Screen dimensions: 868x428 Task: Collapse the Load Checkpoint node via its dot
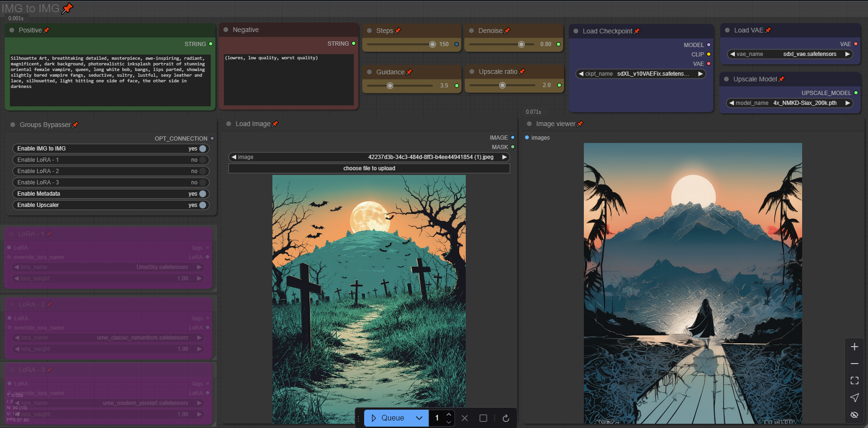[575, 31]
